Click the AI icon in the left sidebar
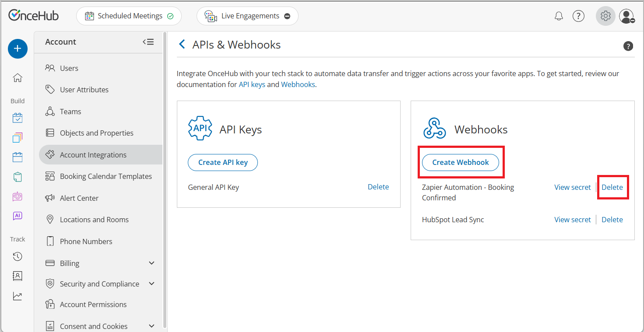 (x=18, y=216)
